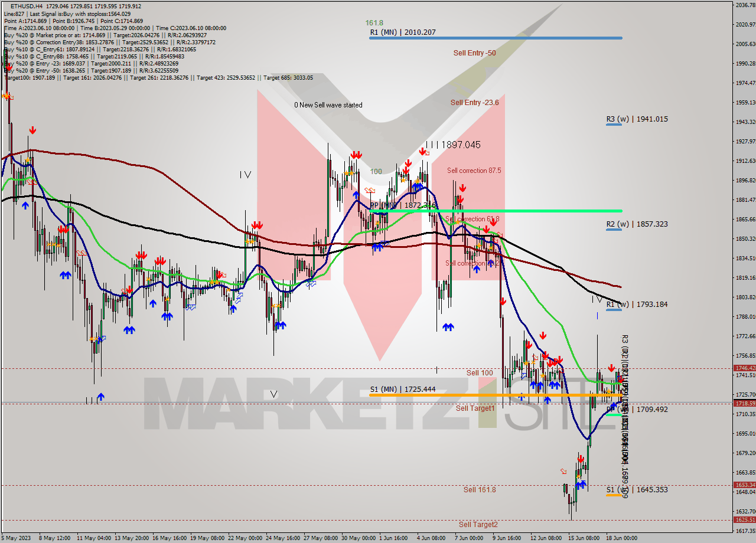756x543 pixels.
Task: Click the '9 Jun 16:00' time axis label
Action: (507, 538)
